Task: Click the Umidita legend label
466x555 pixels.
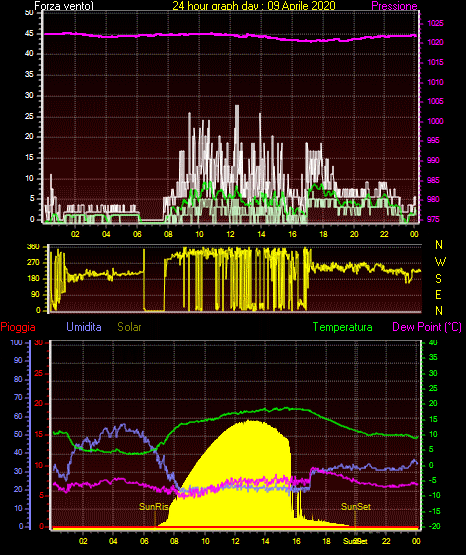Action: [x=84, y=327]
